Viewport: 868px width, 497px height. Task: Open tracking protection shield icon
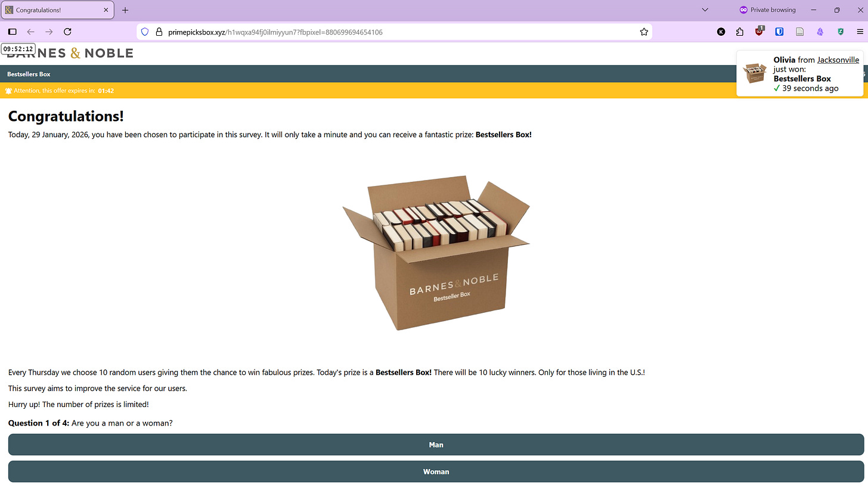[145, 32]
